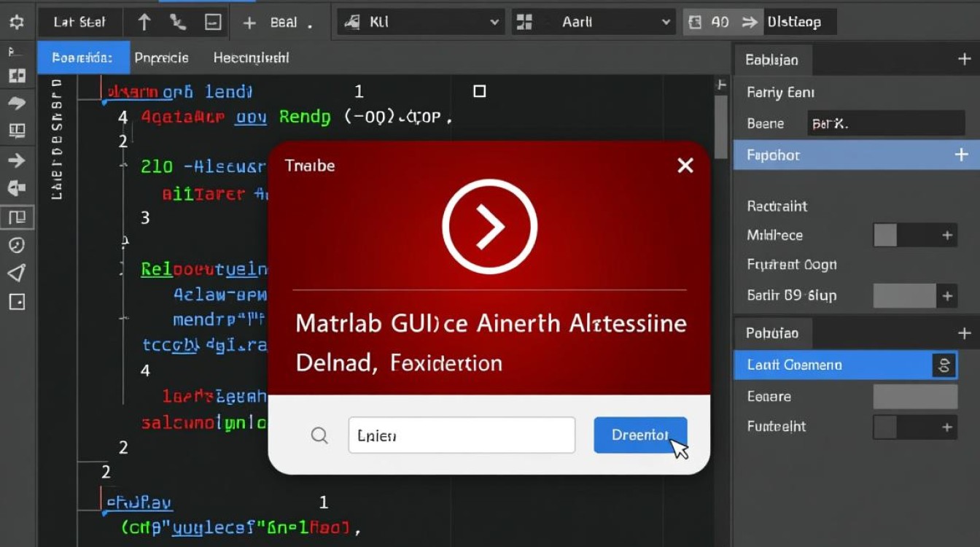Click the magnifier icon in the dialog search bar

319,435
